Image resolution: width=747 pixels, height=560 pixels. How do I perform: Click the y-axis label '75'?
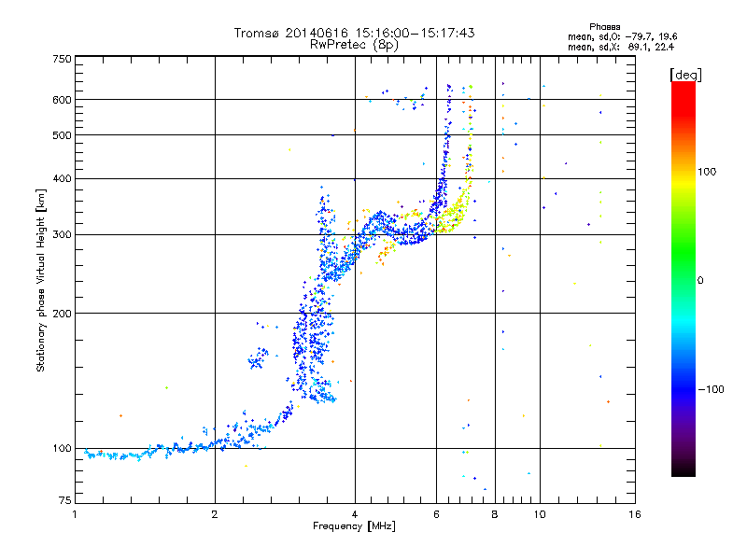pos(65,500)
